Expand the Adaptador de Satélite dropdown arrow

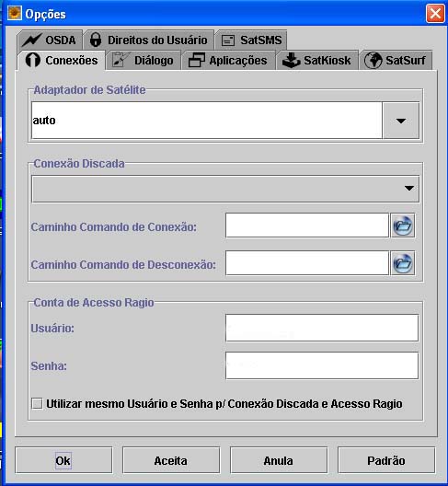401,121
